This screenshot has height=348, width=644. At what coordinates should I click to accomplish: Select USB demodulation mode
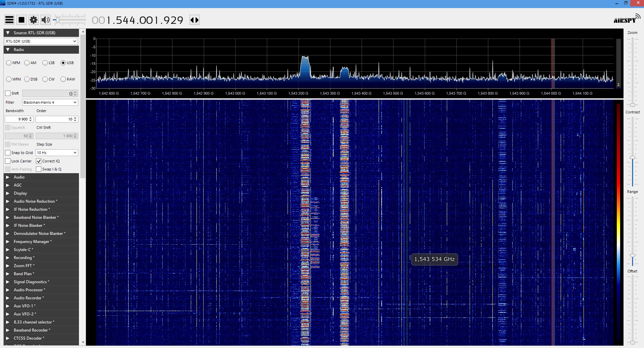(x=67, y=63)
